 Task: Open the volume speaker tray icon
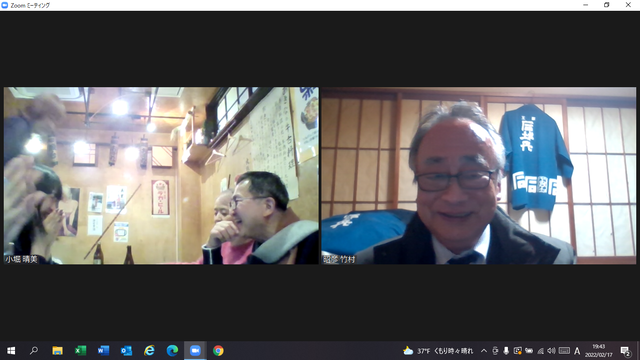point(551,351)
